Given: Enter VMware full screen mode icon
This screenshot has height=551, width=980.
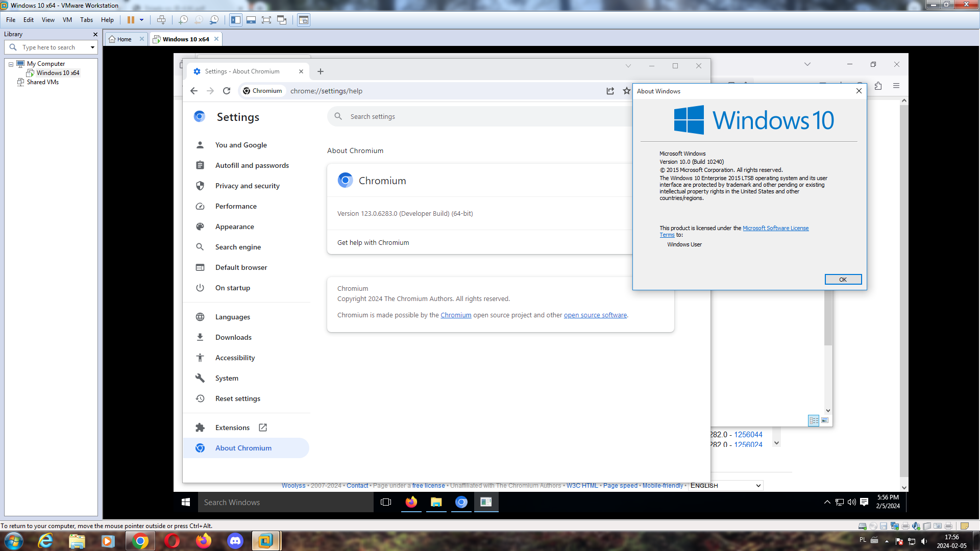Looking at the screenshot, I should click(266, 20).
